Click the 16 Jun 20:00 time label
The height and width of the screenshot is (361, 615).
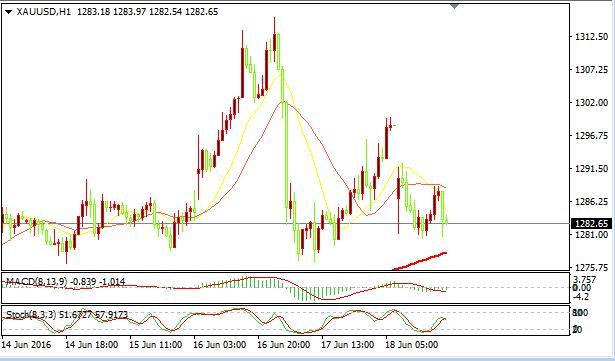click(x=284, y=345)
